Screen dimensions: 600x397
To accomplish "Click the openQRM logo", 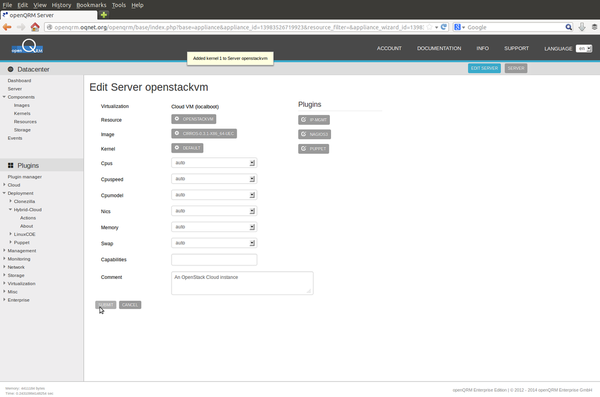I will (27, 47).
